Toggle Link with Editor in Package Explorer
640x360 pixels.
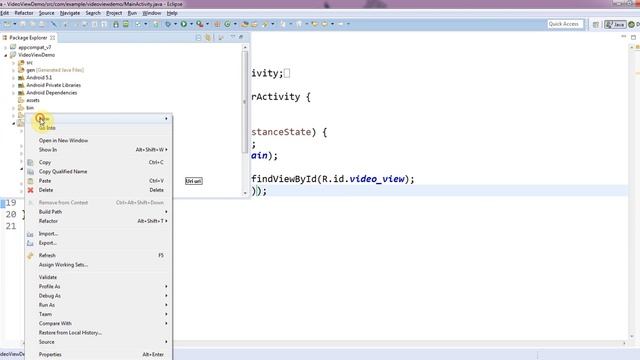click(x=208, y=38)
